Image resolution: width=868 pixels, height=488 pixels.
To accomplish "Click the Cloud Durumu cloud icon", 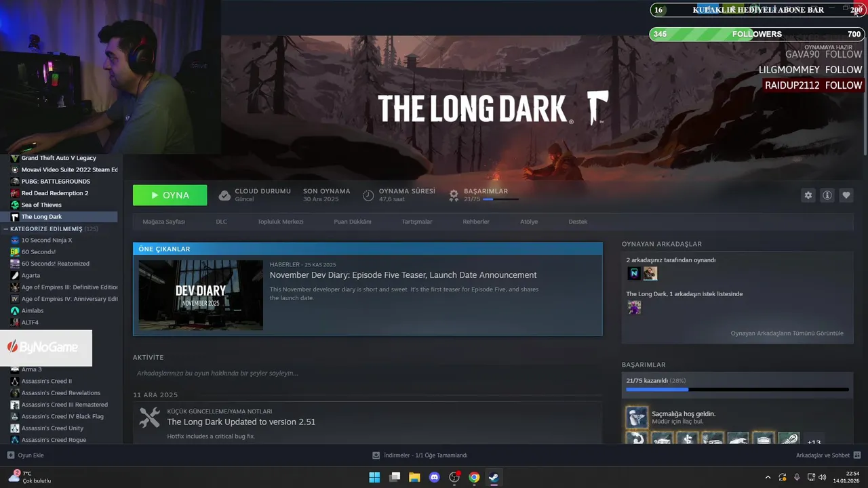I will pos(224,195).
